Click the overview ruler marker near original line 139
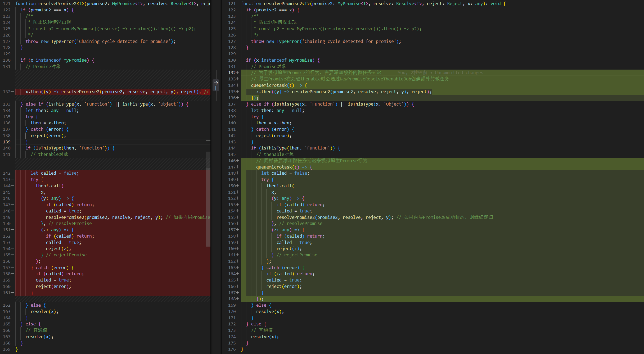The width and height of the screenshot is (644, 354). [208, 141]
